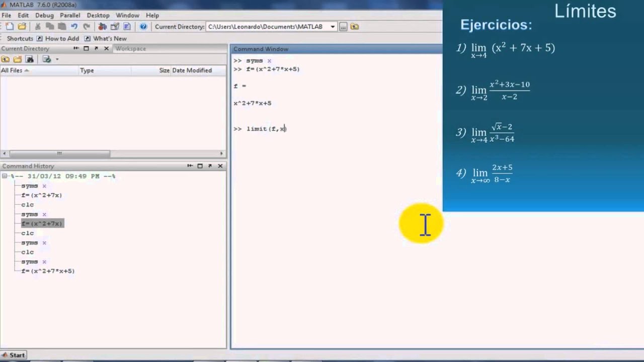Open the Edit menu
The height and width of the screenshot is (362, 644).
pos(23,16)
